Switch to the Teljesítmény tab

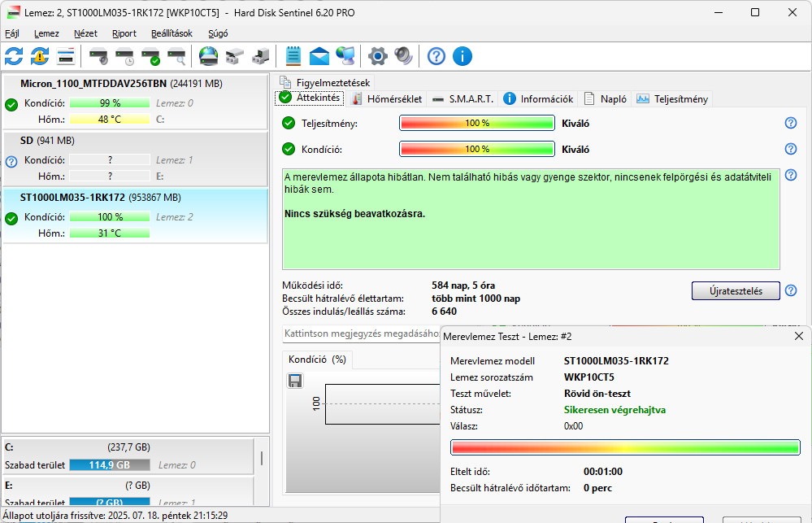(x=672, y=99)
